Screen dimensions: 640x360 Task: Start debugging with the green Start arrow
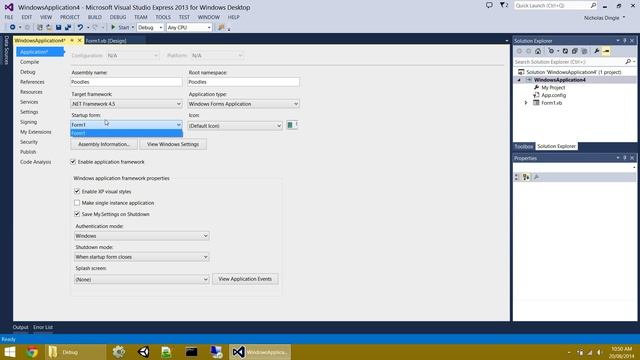point(113,27)
